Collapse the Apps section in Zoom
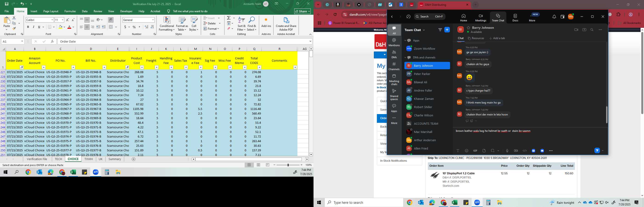 pos(406,40)
